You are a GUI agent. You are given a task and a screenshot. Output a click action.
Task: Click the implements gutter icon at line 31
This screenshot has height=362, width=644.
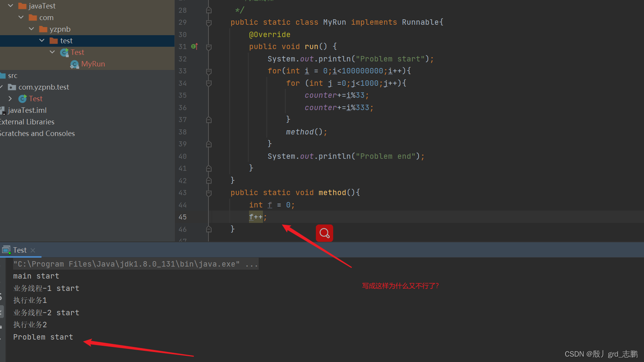tap(194, 46)
